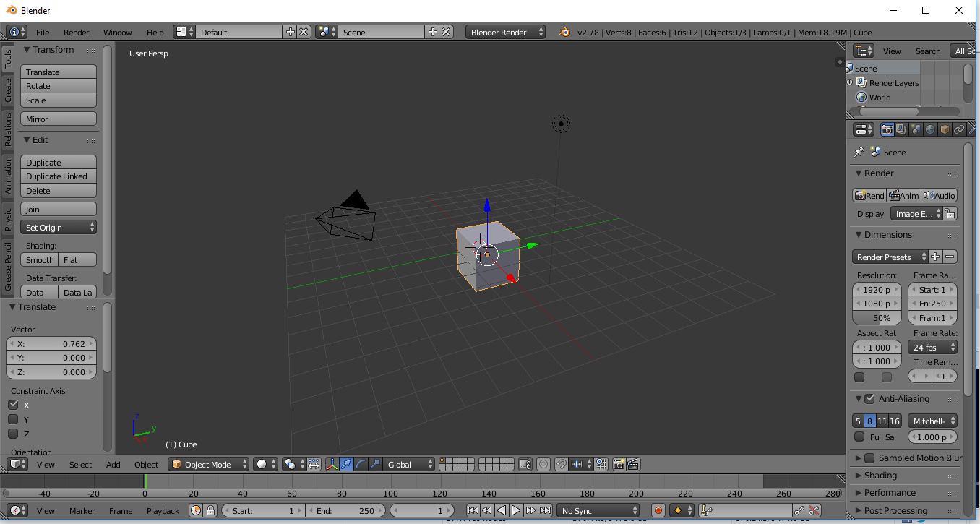
Task: Switch to the Grease Pencil tab
Action: point(8,266)
